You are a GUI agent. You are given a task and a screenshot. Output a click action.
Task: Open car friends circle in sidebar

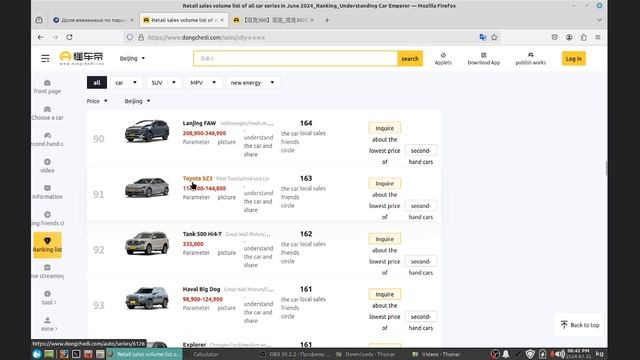pos(47,219)
